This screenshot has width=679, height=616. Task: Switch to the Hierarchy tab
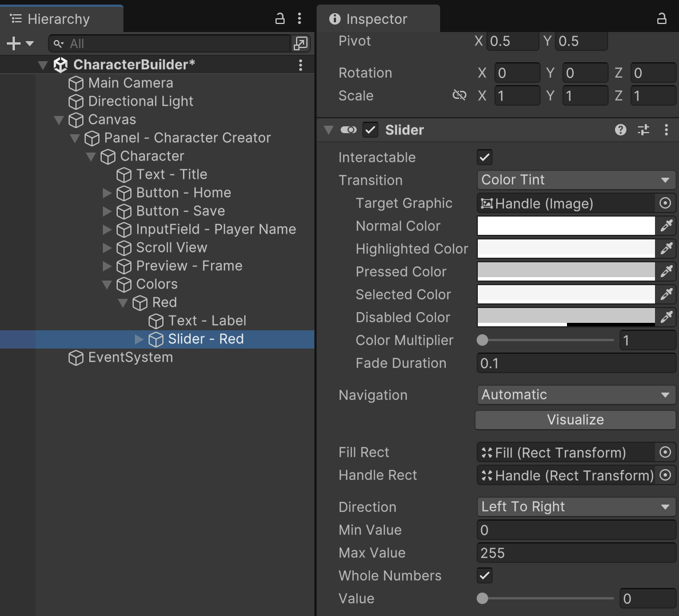(58, 19)
